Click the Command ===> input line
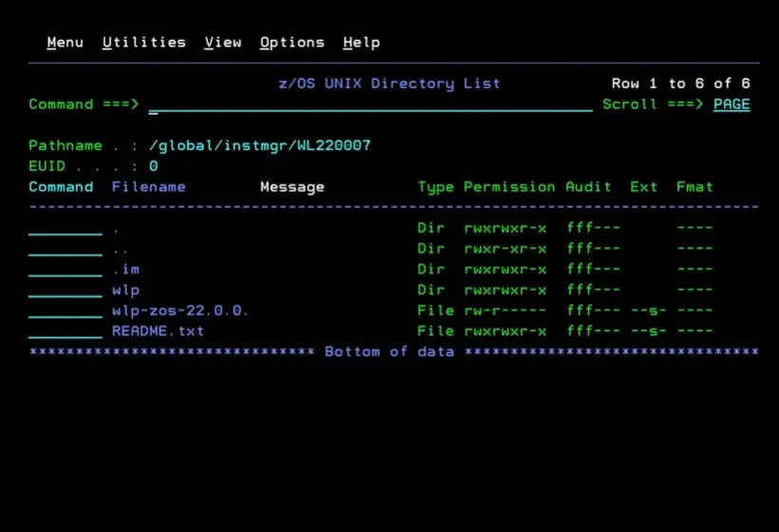The width and height of the screenshot is (779, 532). tap(370, 104)
